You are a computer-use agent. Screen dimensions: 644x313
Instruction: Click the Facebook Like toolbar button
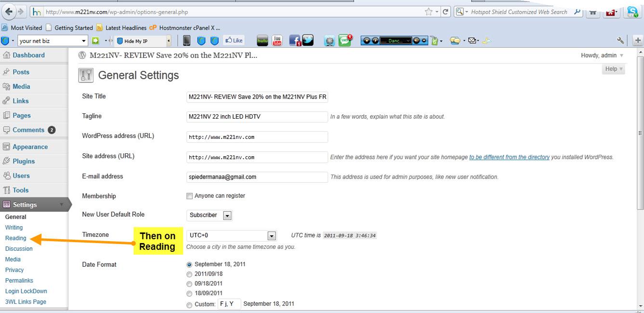pos(235,41)
